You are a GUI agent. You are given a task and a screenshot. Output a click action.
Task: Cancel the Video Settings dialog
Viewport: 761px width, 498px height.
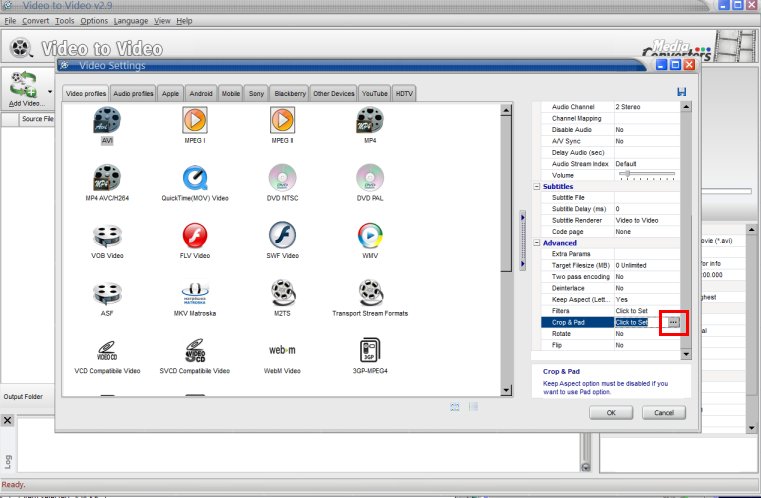(x=663, y=412)
